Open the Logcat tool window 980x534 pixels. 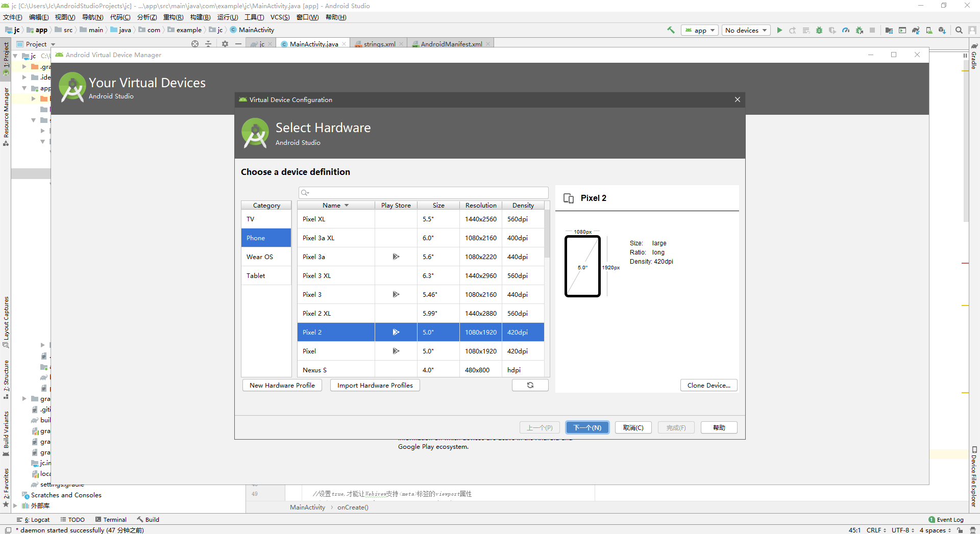(34, 519)
